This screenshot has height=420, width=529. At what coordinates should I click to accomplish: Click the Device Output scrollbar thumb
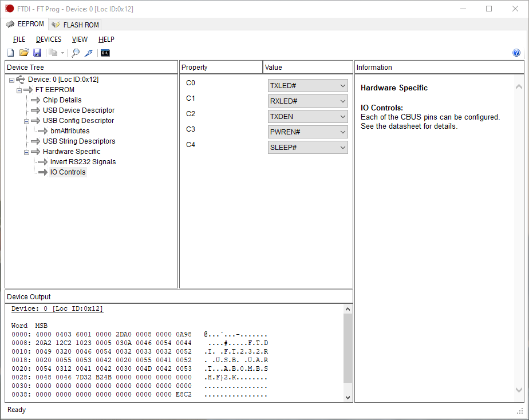coord(348,348)
